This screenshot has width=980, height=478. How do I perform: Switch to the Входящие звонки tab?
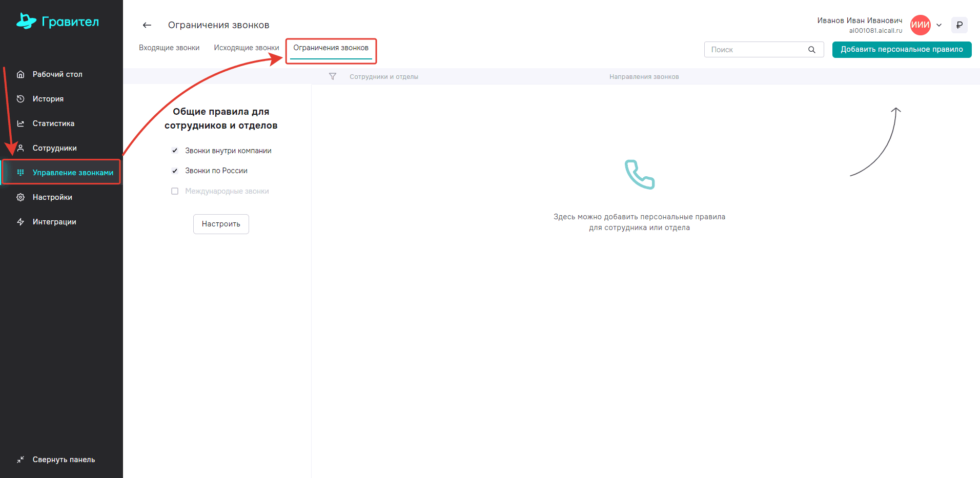(x=169, y=48)
